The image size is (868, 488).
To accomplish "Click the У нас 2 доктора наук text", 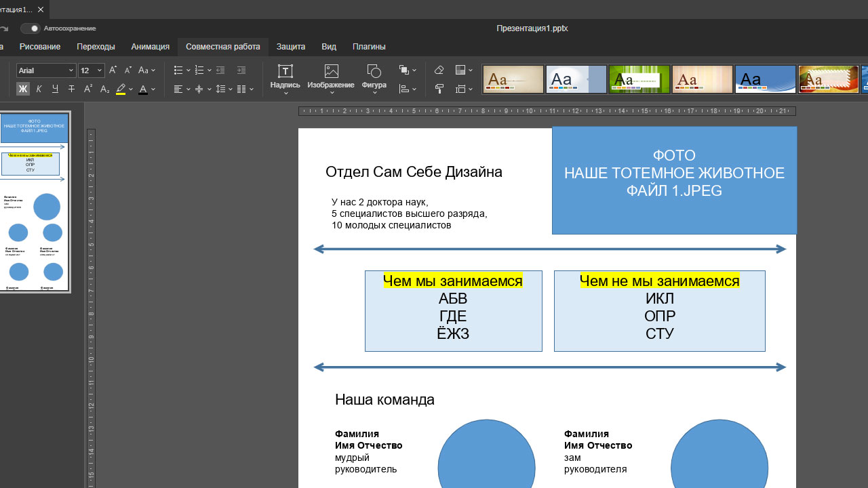I will 380,202.
